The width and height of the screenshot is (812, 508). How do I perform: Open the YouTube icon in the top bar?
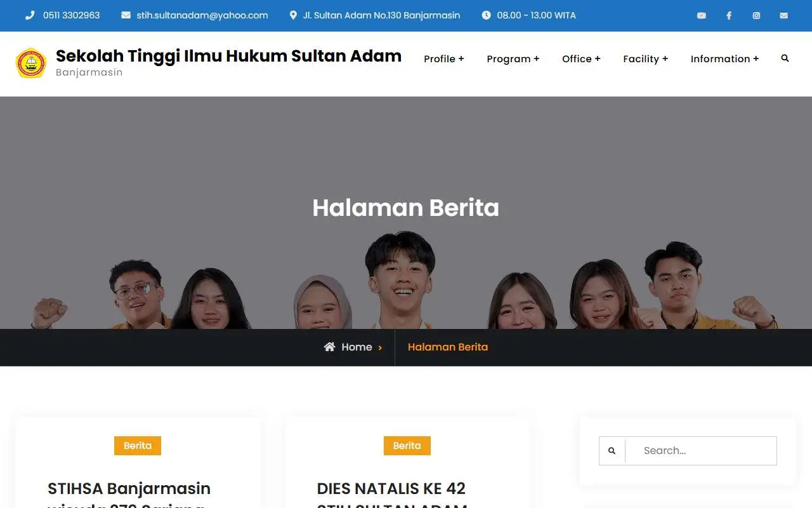[701, 15]
